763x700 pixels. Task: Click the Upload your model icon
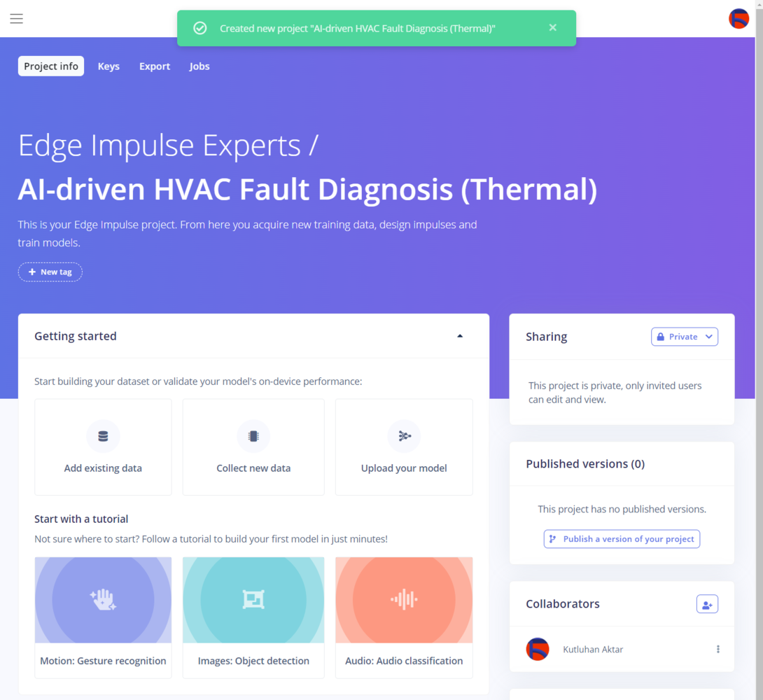coord(404,436)
